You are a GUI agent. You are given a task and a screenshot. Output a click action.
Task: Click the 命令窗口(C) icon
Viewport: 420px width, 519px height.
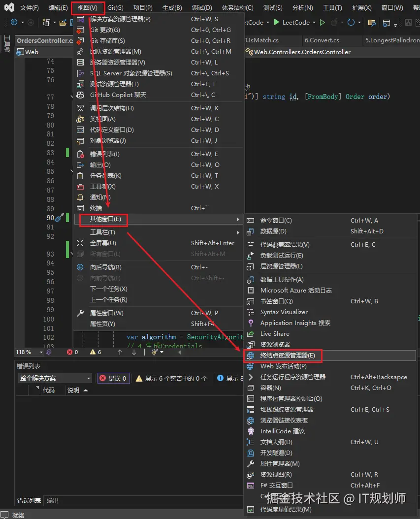tap(251, 221)
